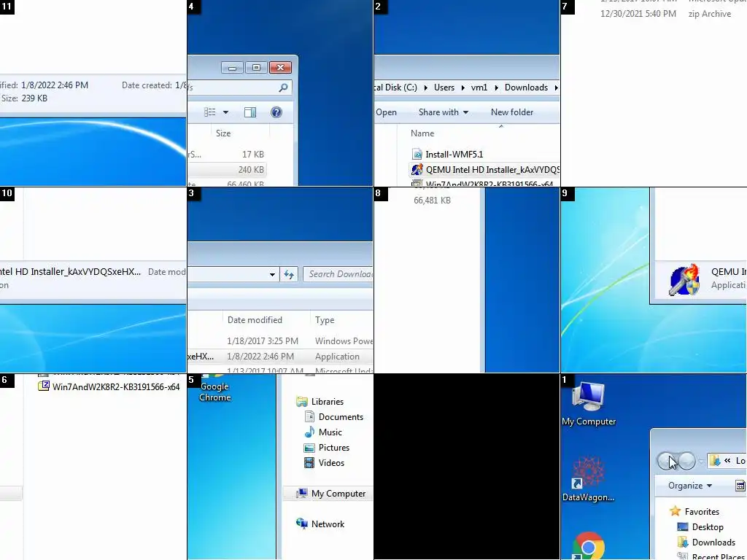Viewport: 747px width, 560px height.
Task: Sort by the Type column header
Action: pyautogui.click(x=325, y=320)
